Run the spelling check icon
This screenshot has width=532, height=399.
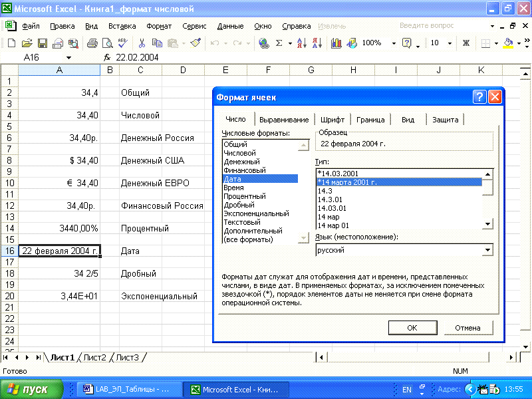[x=123, y=43]
